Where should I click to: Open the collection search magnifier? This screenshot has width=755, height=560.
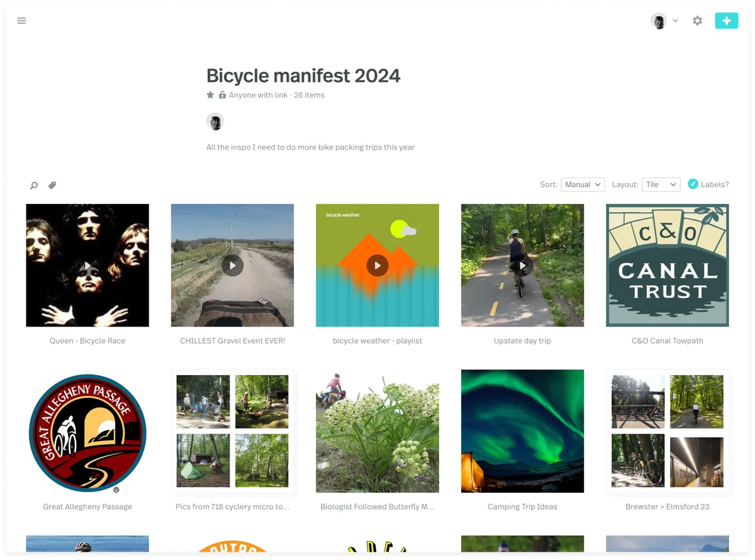[34, 185]
